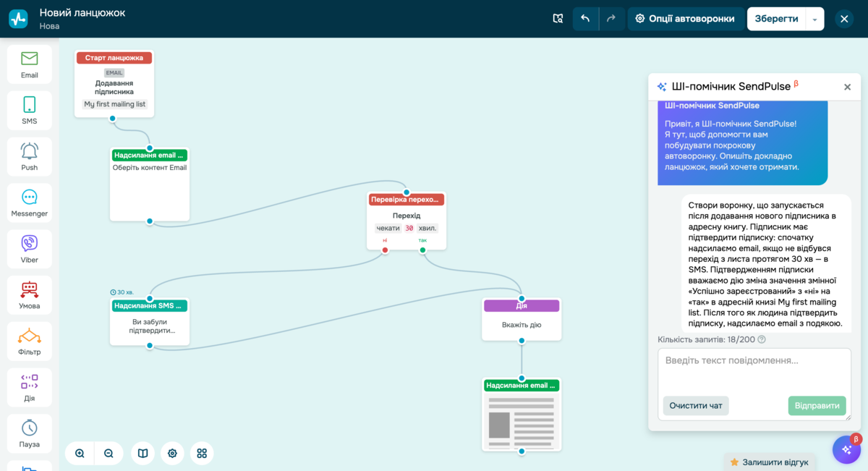The width and height of the screenshot is (868, 471).
Task: Select the Фільтр block in sidebar
Action: (x=29, y=342)
